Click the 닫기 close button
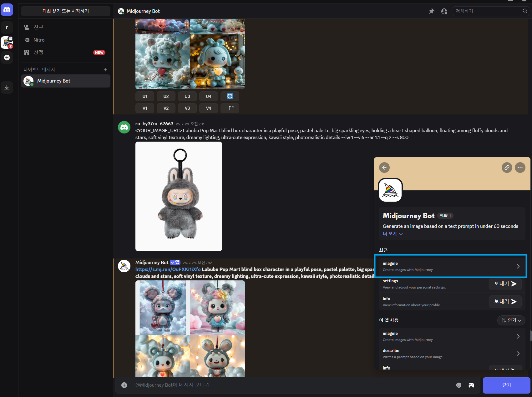This screenshot has height=397, width=532. click(507, 385)
